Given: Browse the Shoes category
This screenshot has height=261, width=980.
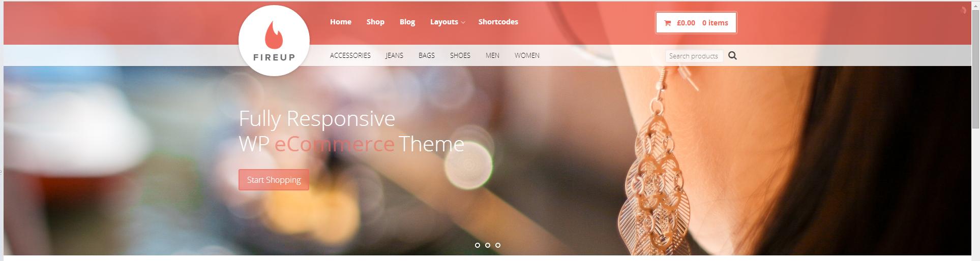Looking at the screenshot, I should coord(460,55).
